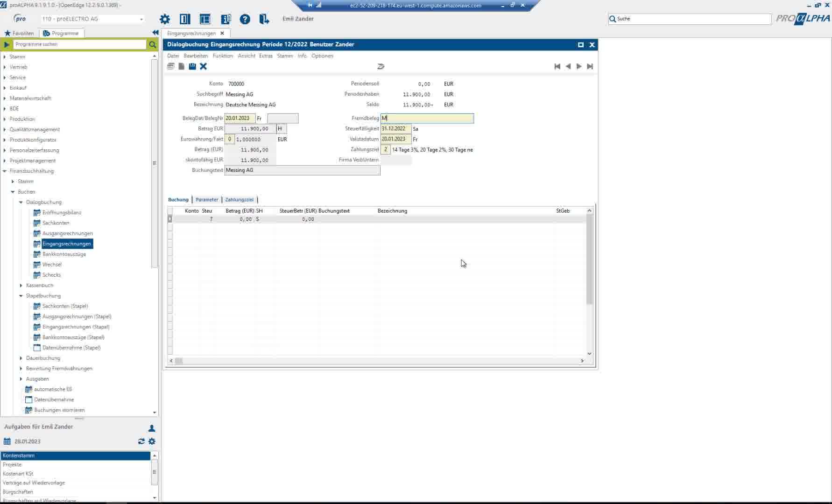832x504 pixels.
Task: Switch to the Zahlungsziel tab
Action: pyautogui.click(x=239, y=199)
